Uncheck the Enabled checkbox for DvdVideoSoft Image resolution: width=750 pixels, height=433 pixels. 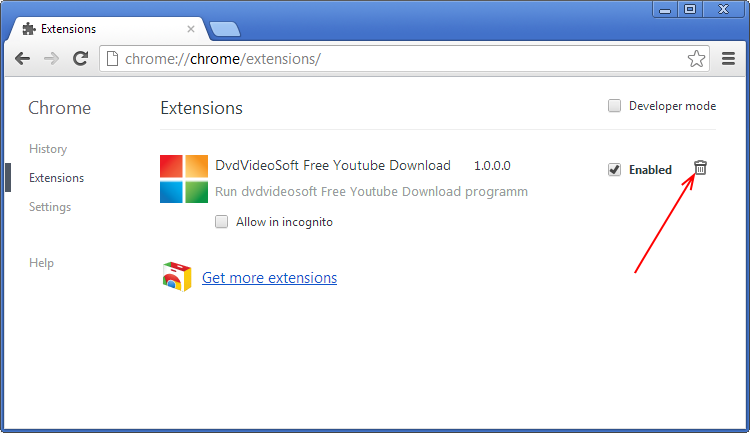tap(614, 169)
